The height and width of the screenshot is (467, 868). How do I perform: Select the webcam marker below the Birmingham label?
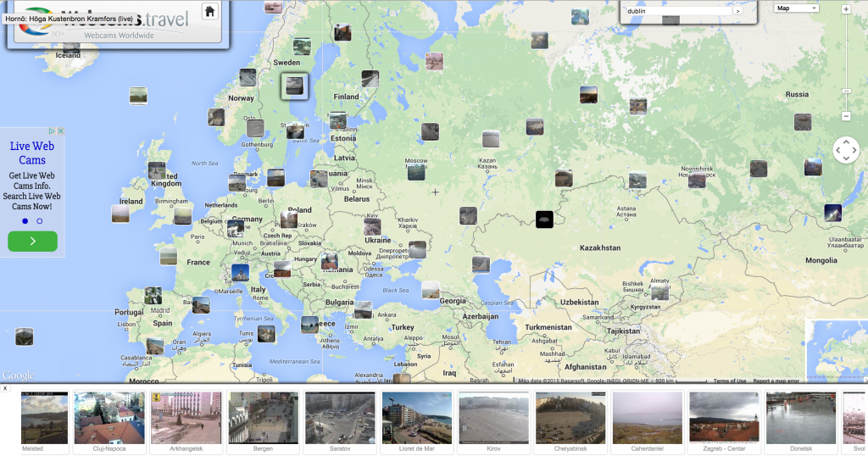point(183,216)
